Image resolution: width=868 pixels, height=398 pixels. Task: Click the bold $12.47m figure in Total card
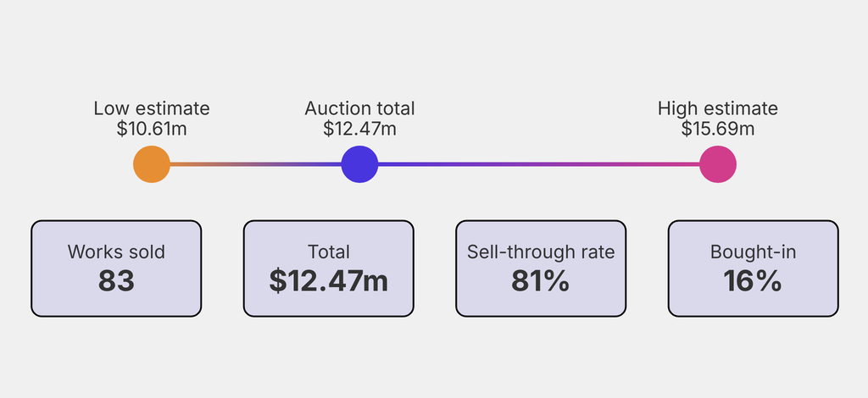(x=329, y=281)
